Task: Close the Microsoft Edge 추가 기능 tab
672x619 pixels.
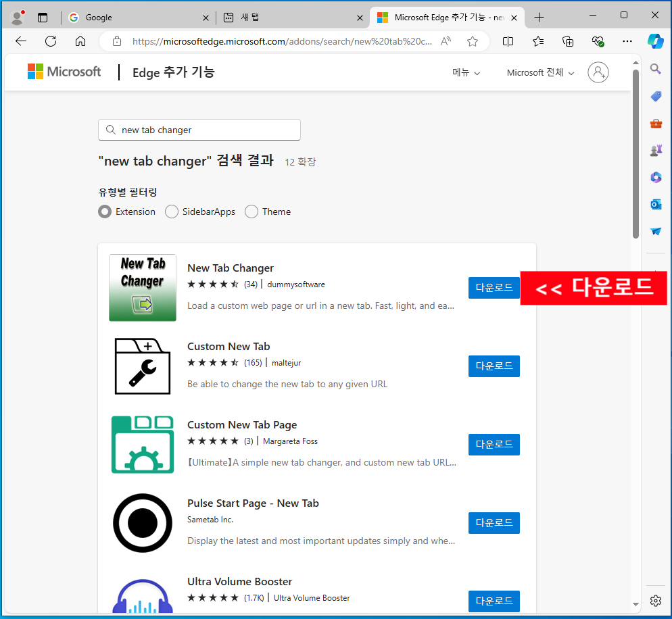Action: pos(514,18)
